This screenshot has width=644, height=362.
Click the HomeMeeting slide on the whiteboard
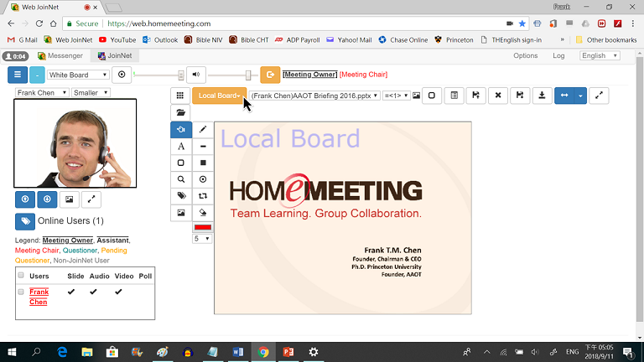(342, 218)
